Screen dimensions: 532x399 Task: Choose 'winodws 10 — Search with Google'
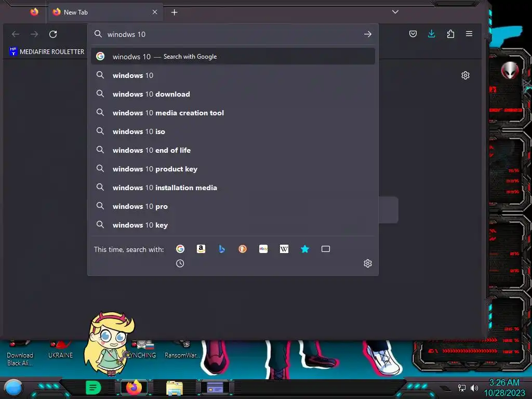coord(233,57)
